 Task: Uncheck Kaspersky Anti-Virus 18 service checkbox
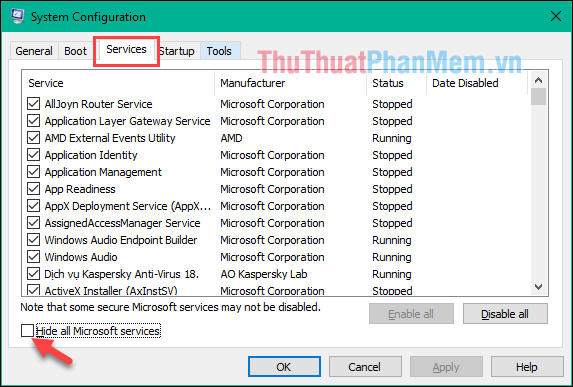[34, 274]
